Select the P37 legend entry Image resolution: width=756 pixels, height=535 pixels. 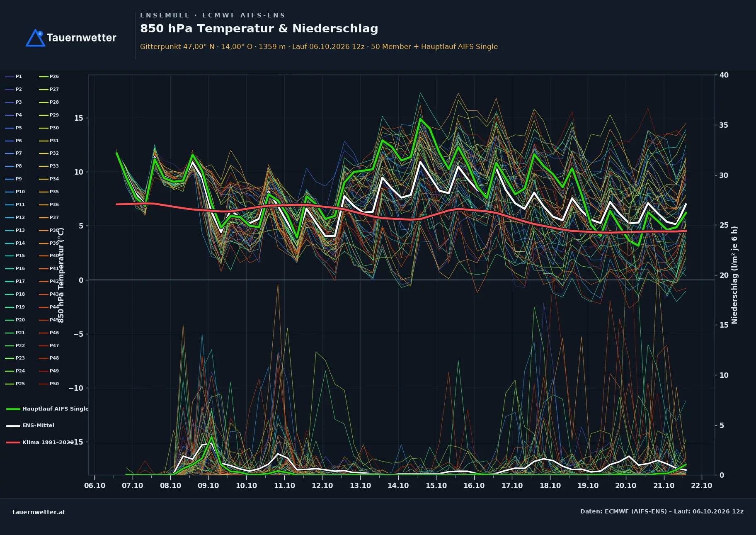[49, 217]
